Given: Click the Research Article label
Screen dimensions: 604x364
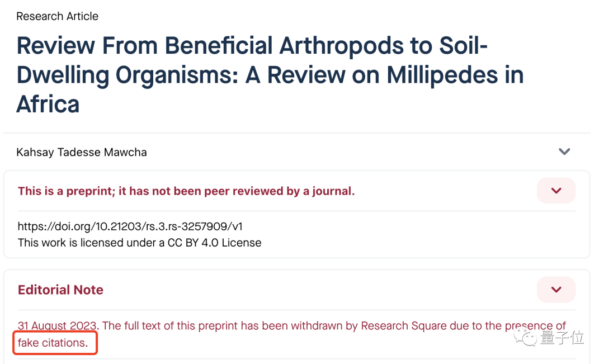Looking at the screenshot, I should 58,16.
